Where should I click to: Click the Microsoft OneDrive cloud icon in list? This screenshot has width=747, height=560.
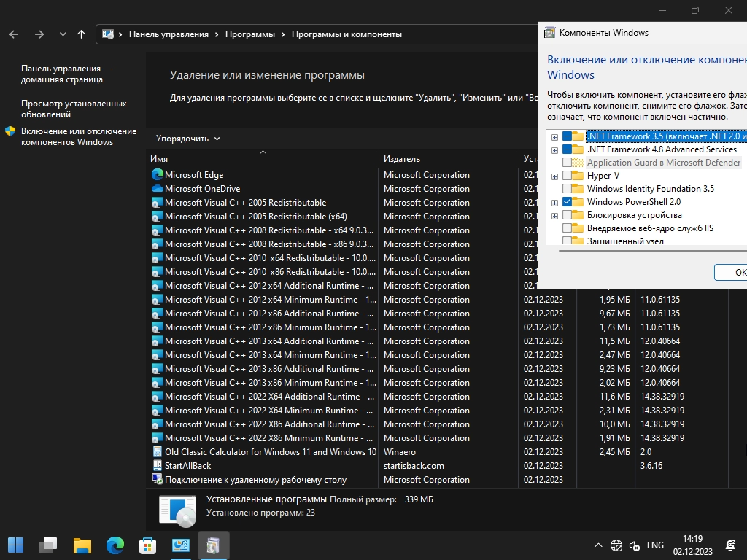[x=157, y=189]
